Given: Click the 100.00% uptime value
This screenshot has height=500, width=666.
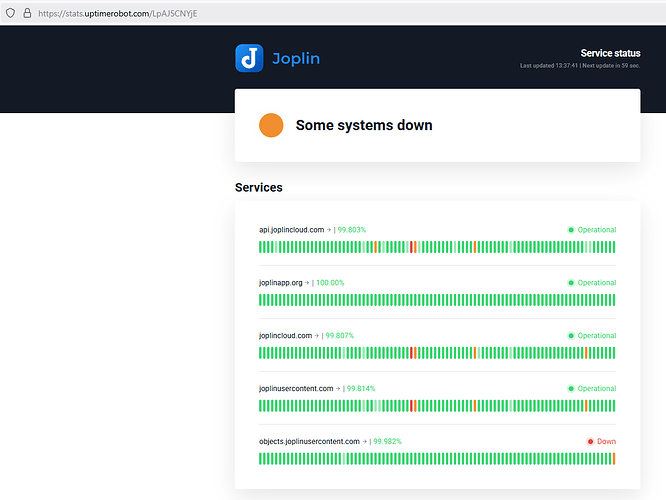Looking at the screenshot, I should pyautogui.click(x=330, y=283).
